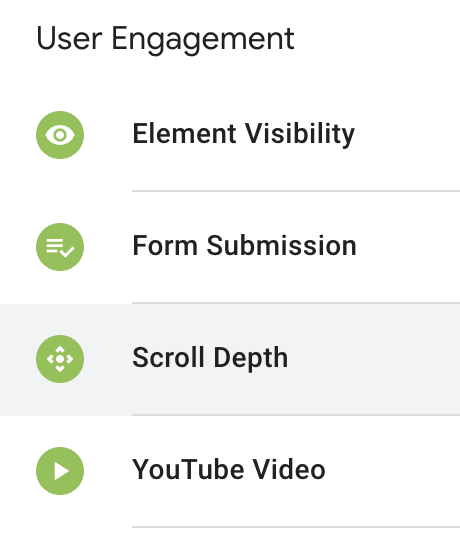Click the Scroll Depth four-arrow icon
Image resolution: width=460 pixels, height=552 pixels.
point(60,359)
